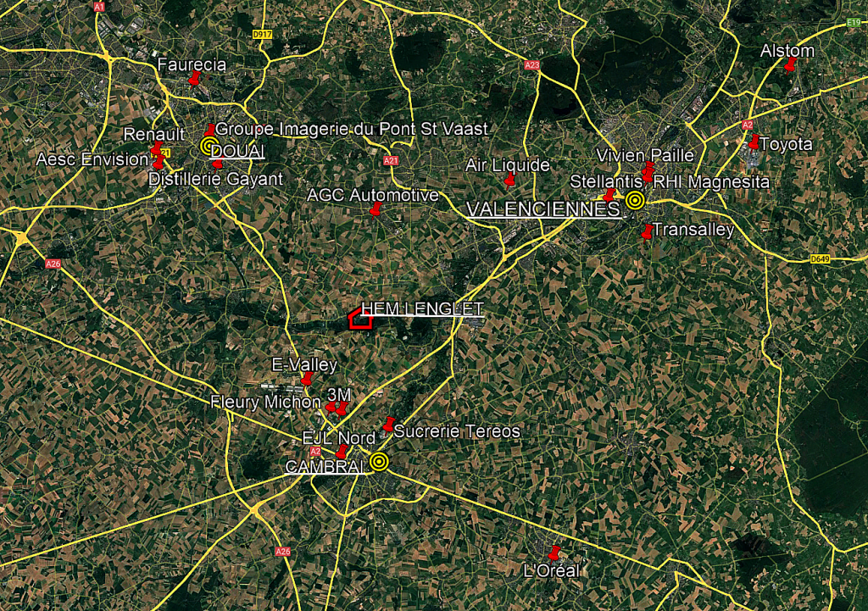Click the D649 road shield

[x=820, y=259]
